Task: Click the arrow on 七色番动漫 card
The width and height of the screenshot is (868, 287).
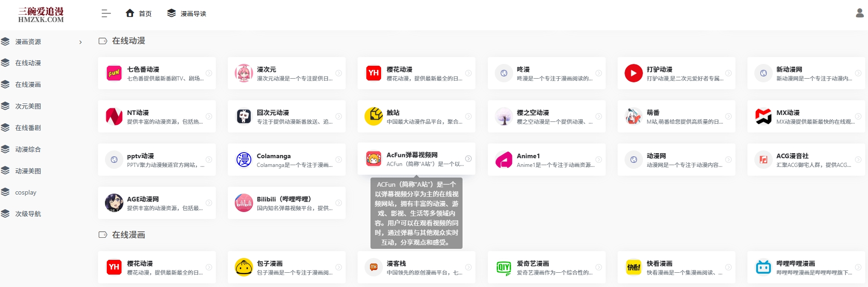Action: 209,73
